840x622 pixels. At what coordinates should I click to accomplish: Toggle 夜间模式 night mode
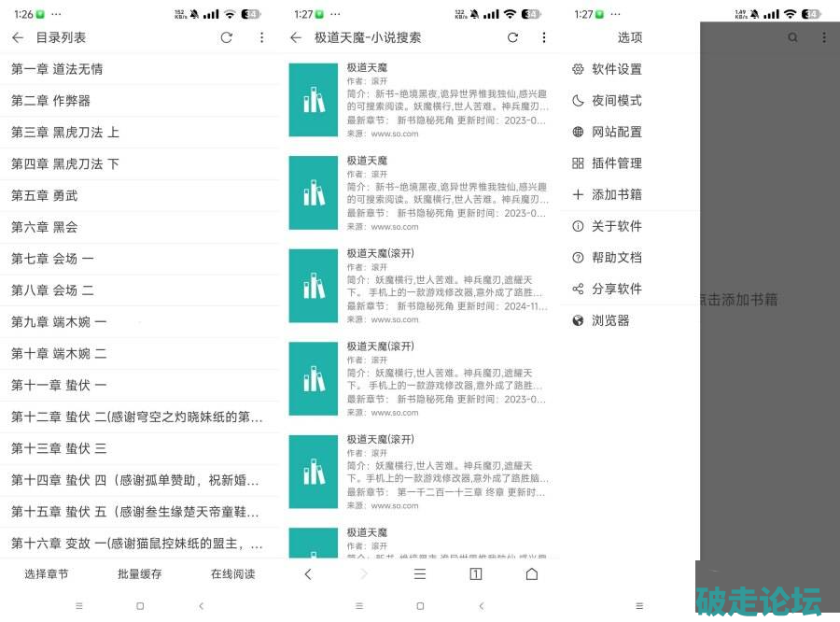pos(616,101)
